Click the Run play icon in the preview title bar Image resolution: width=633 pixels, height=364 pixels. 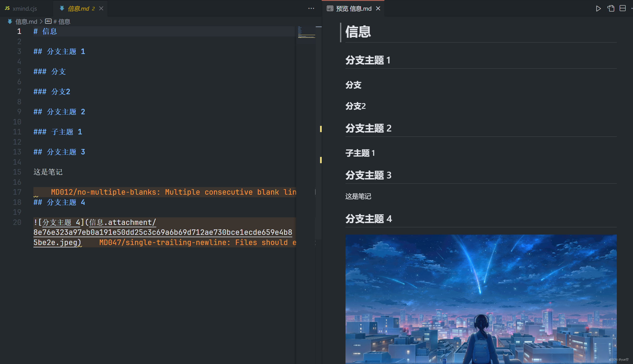[x=598, y=8]
